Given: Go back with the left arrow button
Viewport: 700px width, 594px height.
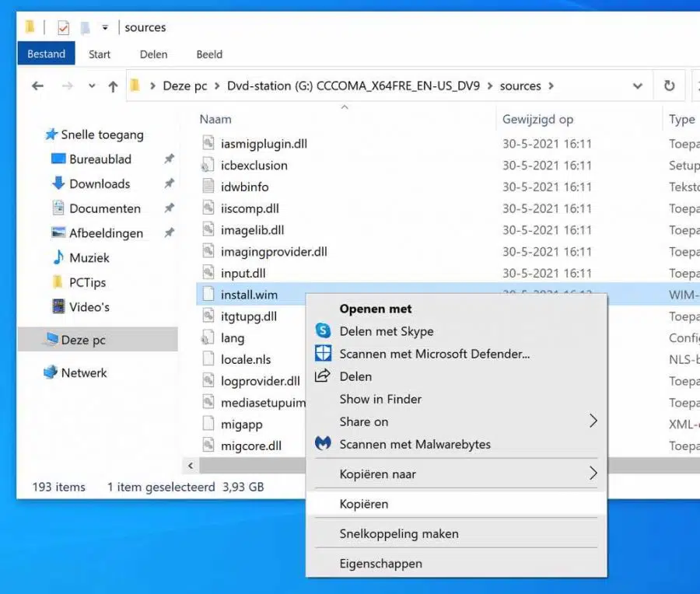Looking at the screenshot, I should click(37, 86).
